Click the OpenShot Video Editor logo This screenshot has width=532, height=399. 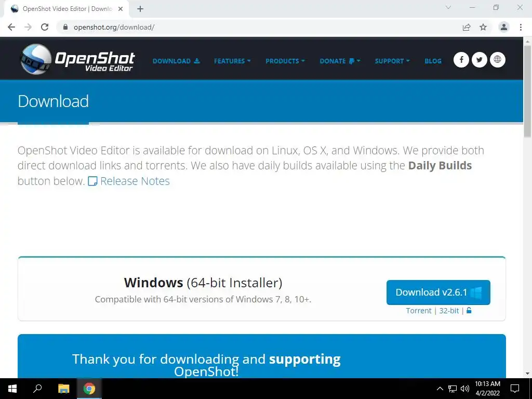pos(77,59)
